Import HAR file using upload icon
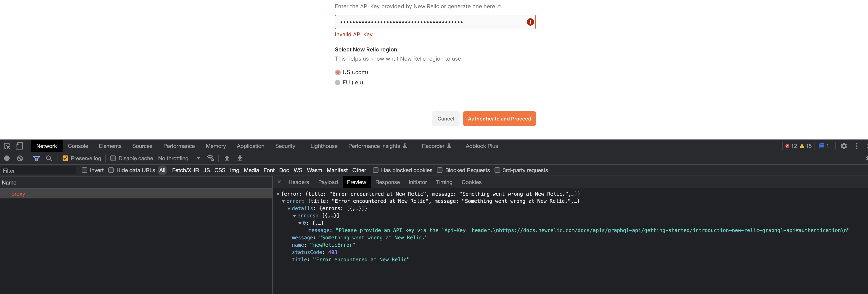The height and width of the screenshot is (294, 868). tap(227, 158)
